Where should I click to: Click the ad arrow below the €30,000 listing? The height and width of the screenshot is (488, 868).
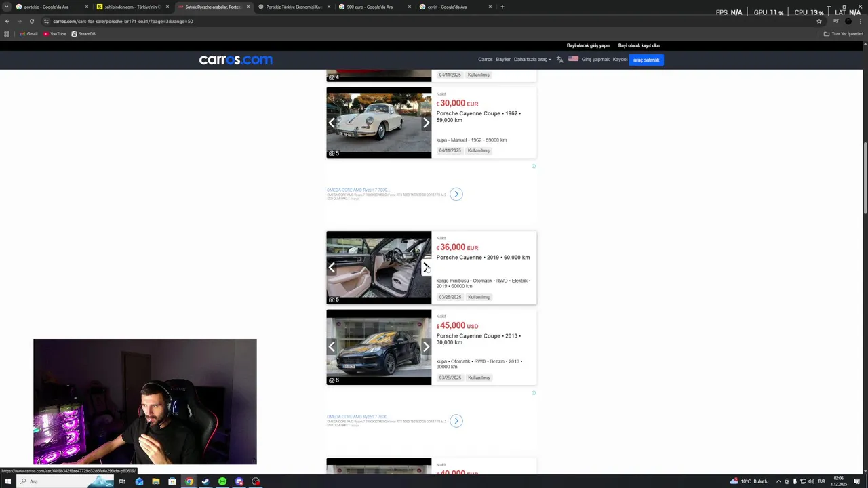pyautogui.click(x=456, y=194)
